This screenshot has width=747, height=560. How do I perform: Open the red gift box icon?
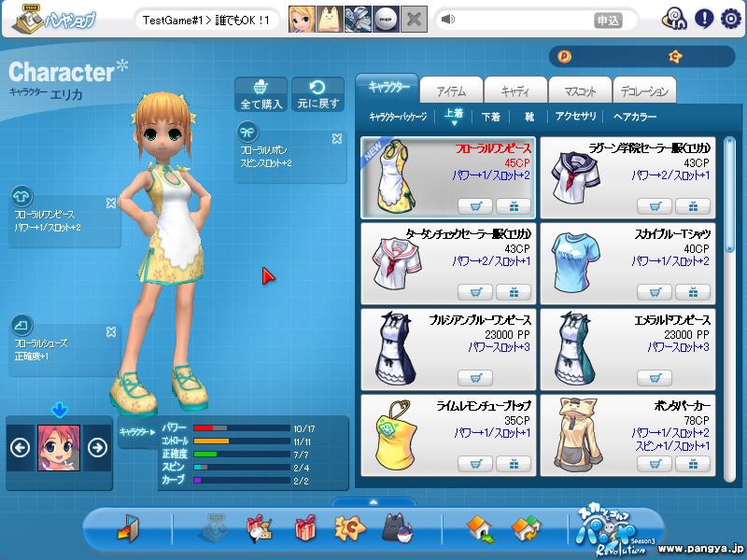[x=305, y=529]
